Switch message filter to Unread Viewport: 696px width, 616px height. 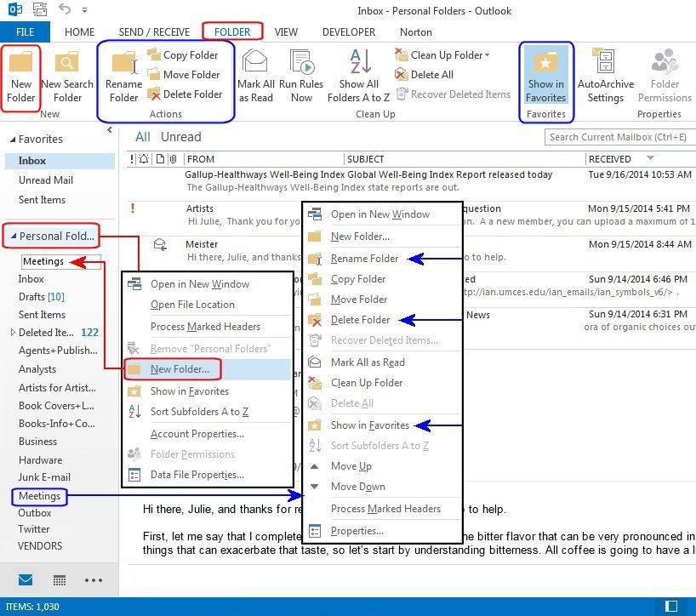[181, 137]
